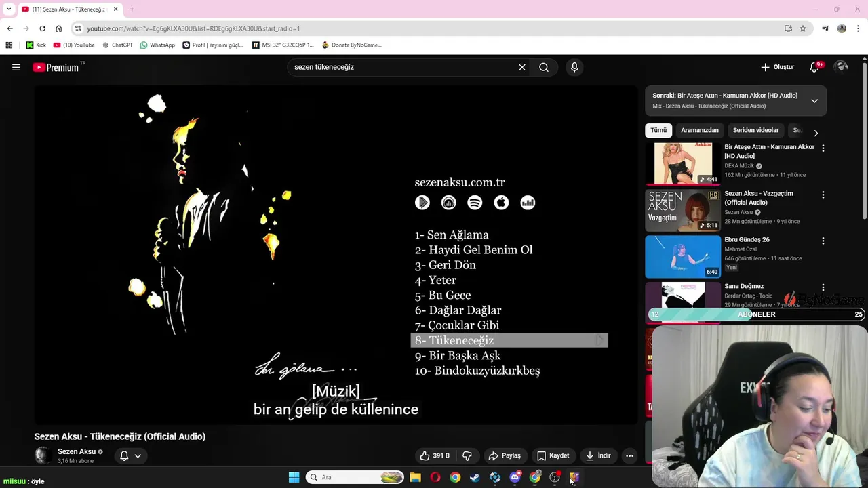868x488 pixels.
Task: Select the Seriden videolar filter chip
Action: 755,130
